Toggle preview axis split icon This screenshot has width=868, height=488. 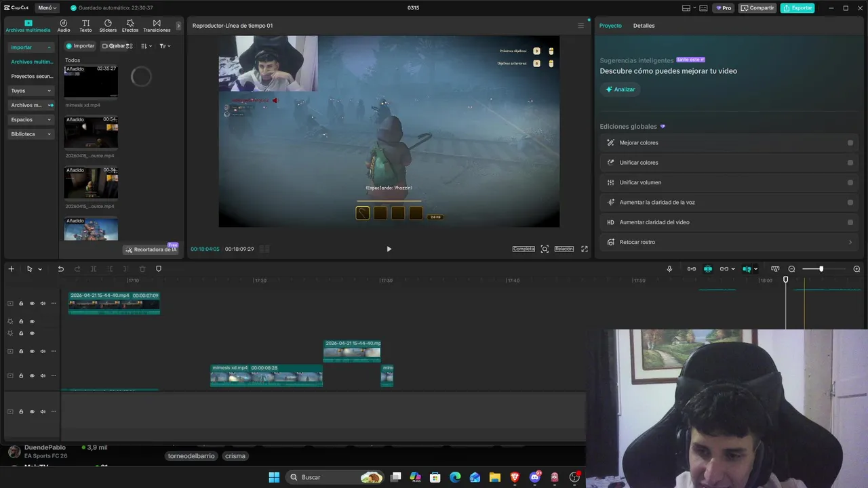click(747, 269)
